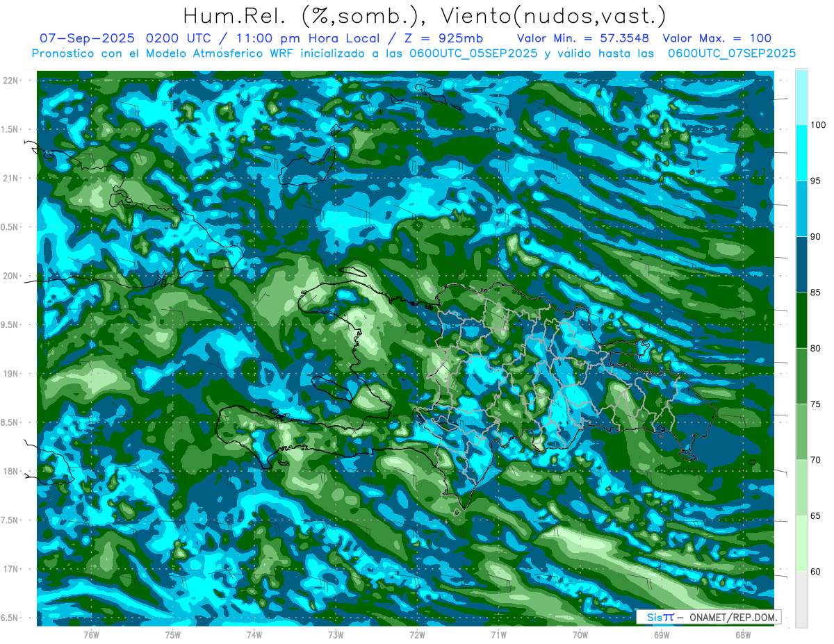Click the light cyan legend segment above 100
The height and width of the screenshot is (644, 834).
pos(801,97)
